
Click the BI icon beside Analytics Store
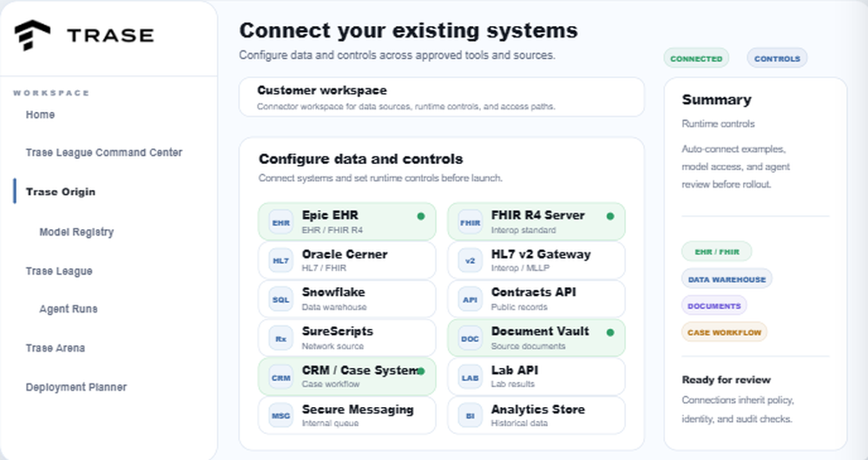click(470, 416)
